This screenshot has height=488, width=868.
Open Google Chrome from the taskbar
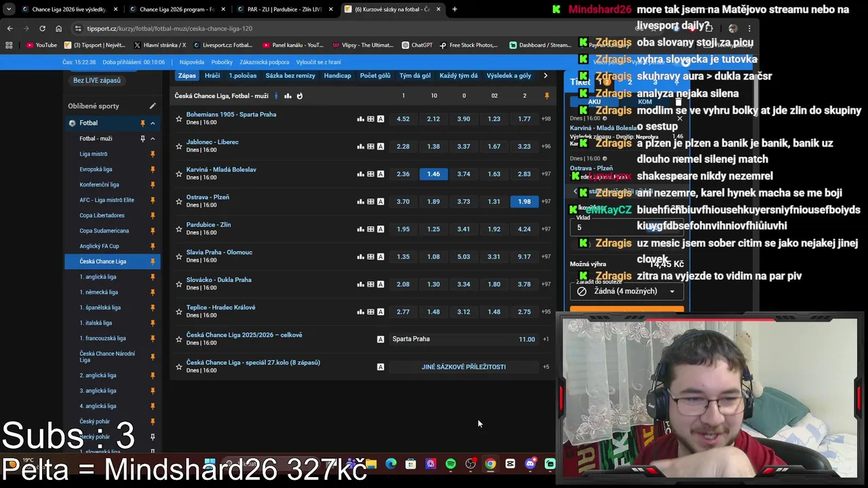(x=490, y=464)
